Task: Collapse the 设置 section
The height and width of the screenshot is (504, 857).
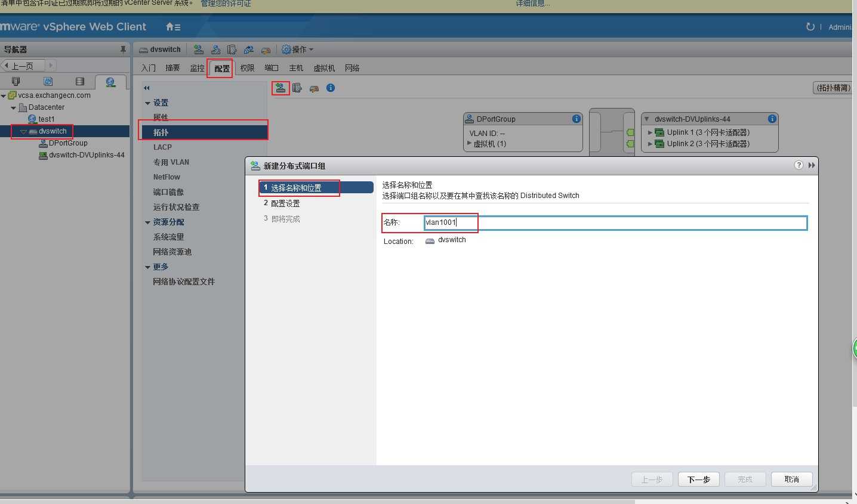Action: point(147,103)
